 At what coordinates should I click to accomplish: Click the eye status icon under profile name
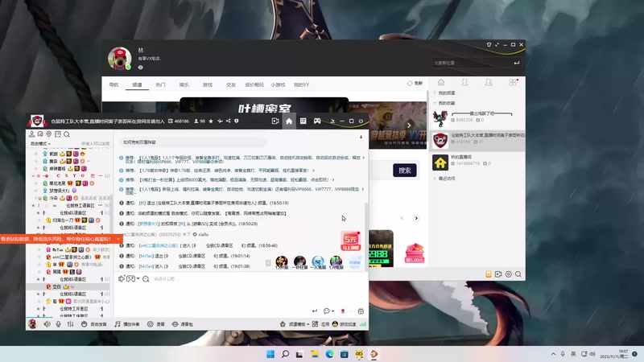click(x=140, y=68)
